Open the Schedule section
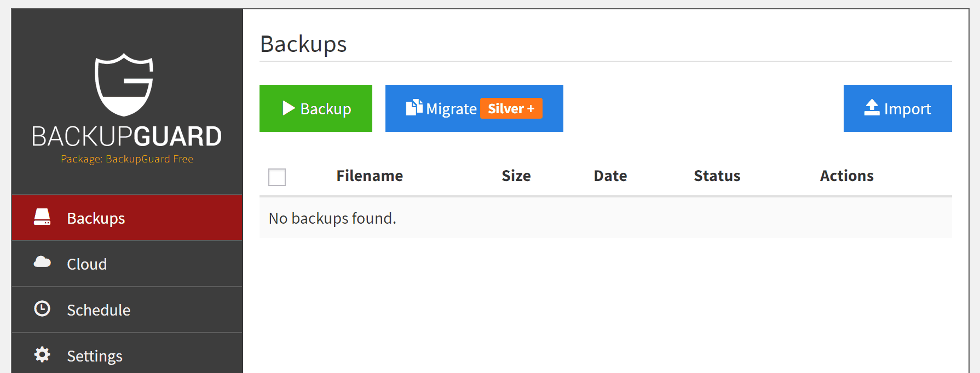Screen dimensions: 980x373 click(99, 310)
